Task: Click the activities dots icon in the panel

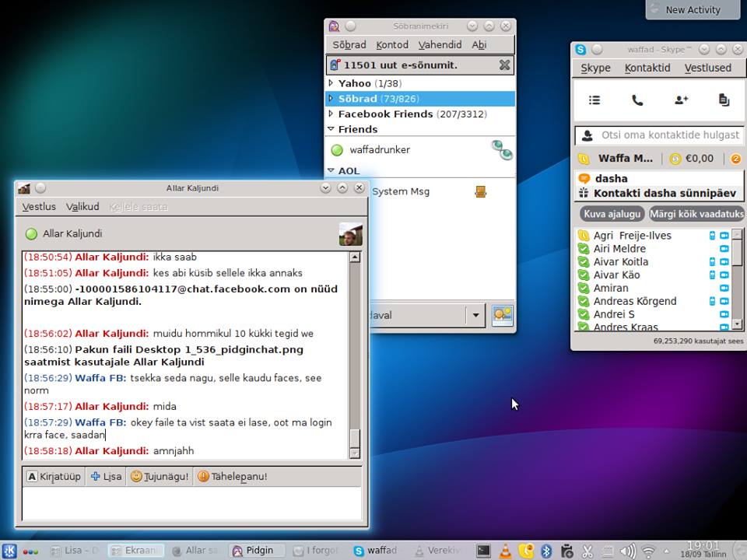Action: (30, 552)
